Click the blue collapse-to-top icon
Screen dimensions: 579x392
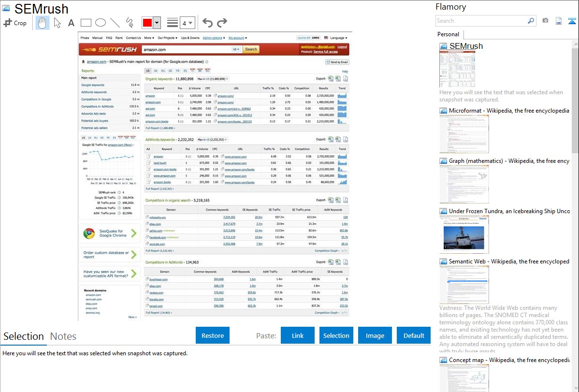[572, 21]
